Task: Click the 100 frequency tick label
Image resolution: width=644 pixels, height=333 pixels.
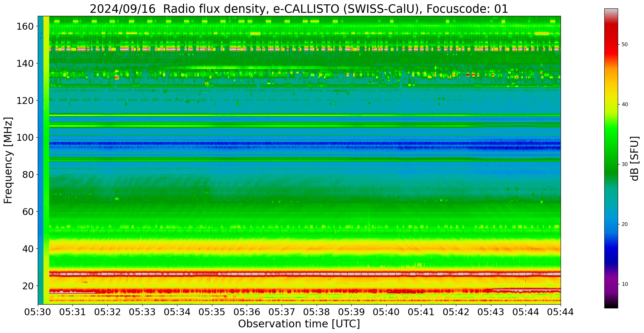Action: click(25, 137)
